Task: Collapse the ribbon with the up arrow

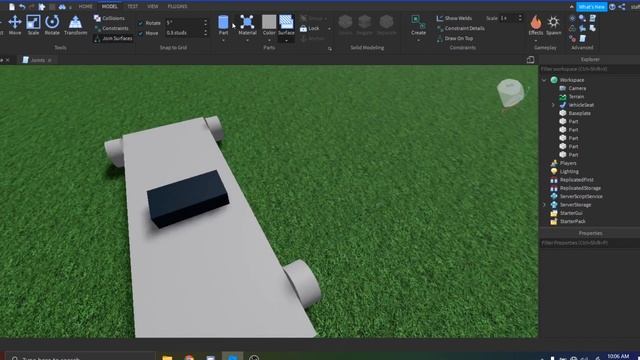Action: [571, 7]
